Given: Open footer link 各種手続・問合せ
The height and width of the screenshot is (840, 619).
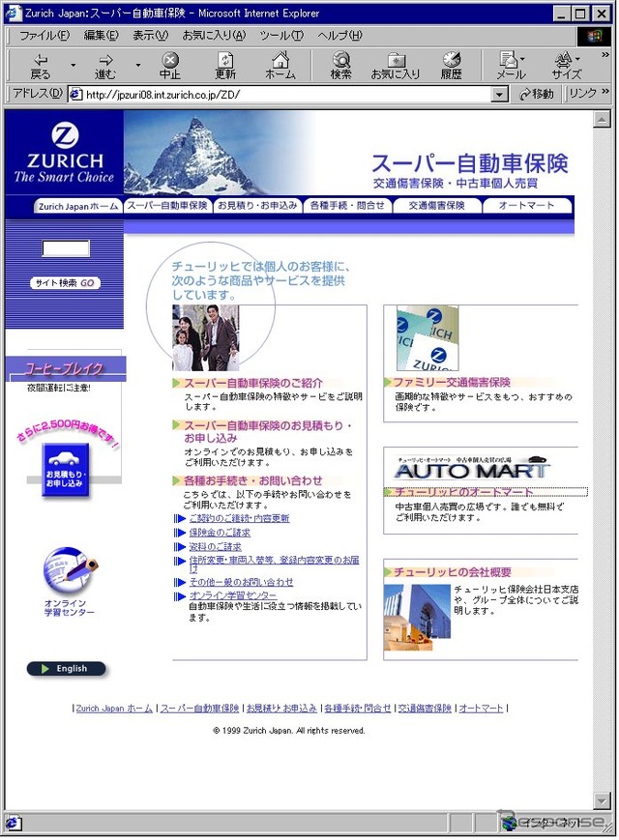Looking at the screenshot, I should point(358,709).
